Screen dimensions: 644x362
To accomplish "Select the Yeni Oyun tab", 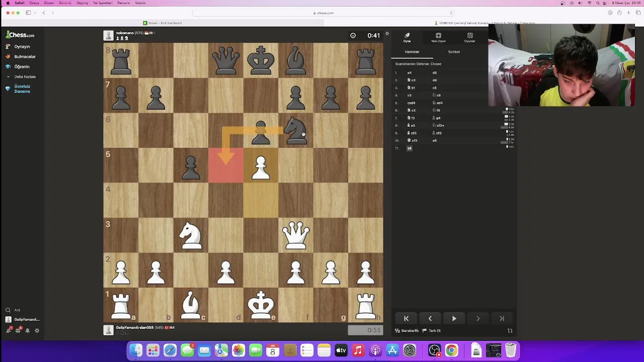I will pyautogui.click(x=438, y=38).
